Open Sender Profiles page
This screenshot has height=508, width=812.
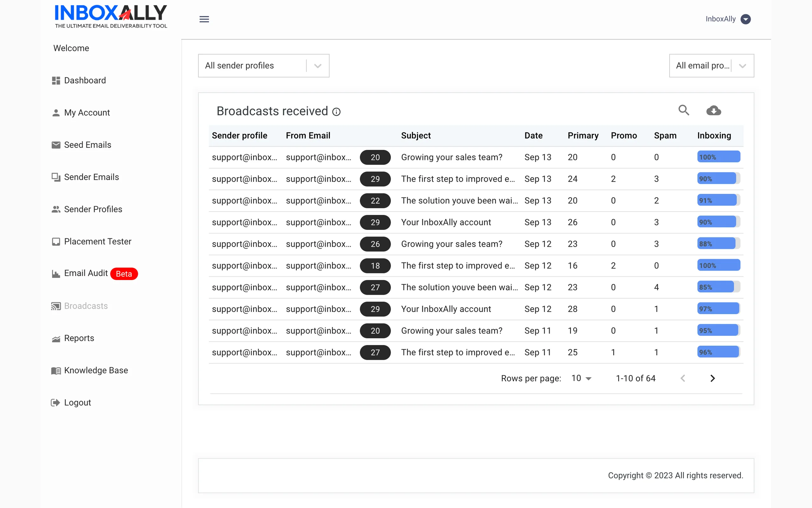[93, 209]
